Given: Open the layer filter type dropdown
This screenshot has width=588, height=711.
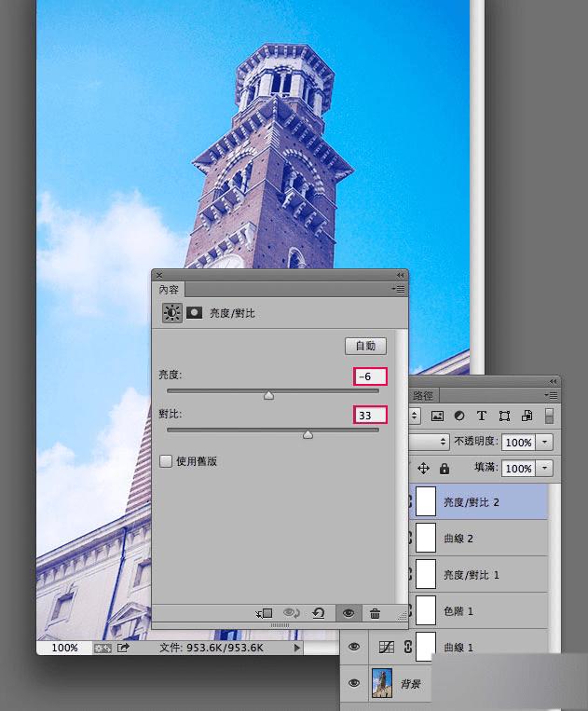Looking at the screenshot, I should 415,416.
